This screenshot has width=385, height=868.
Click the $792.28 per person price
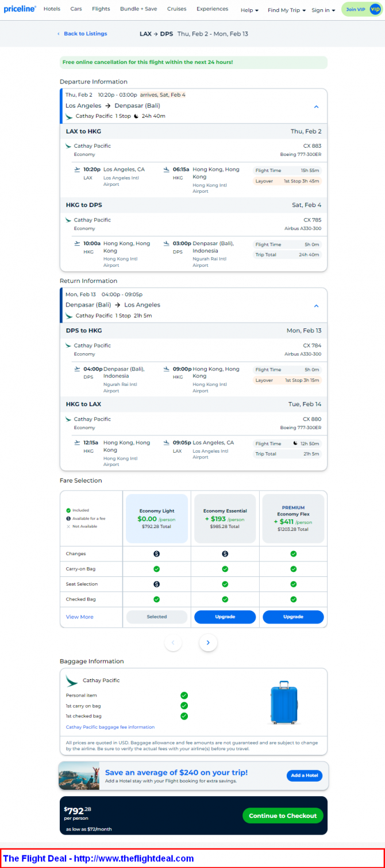pyautogui.click(x=78, y=812)
